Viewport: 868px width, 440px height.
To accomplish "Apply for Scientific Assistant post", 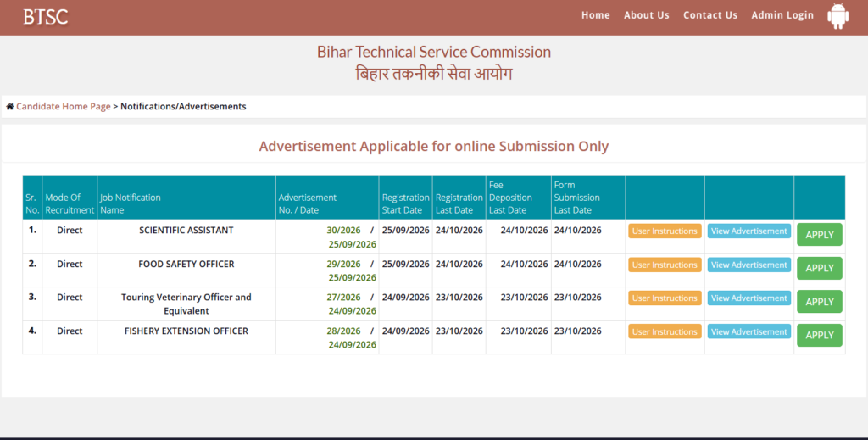I will pos(820,235).
